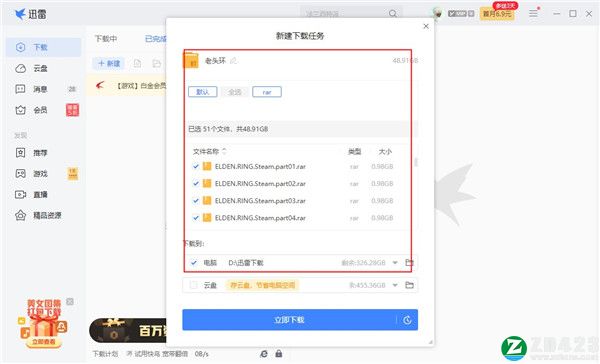This screenshot has width=600, height=364.
Task: Click the new-file icon beside 新建
Action: [x=137, y=64]
